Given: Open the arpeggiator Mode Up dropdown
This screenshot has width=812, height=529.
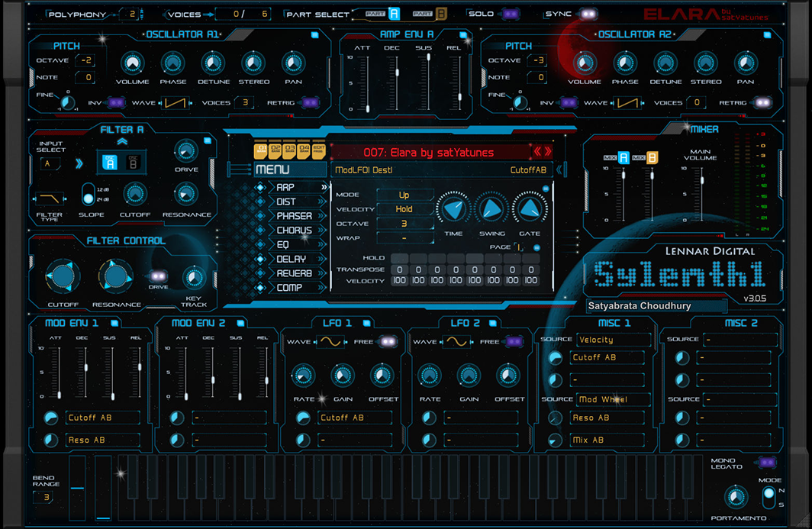Looking at the screenshot, I should (x=405, y=195).
